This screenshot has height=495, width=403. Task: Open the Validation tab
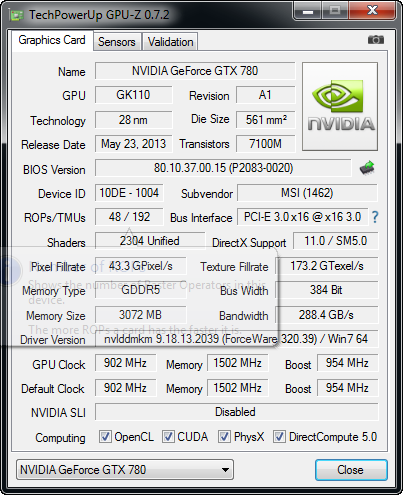pos(170,42)
